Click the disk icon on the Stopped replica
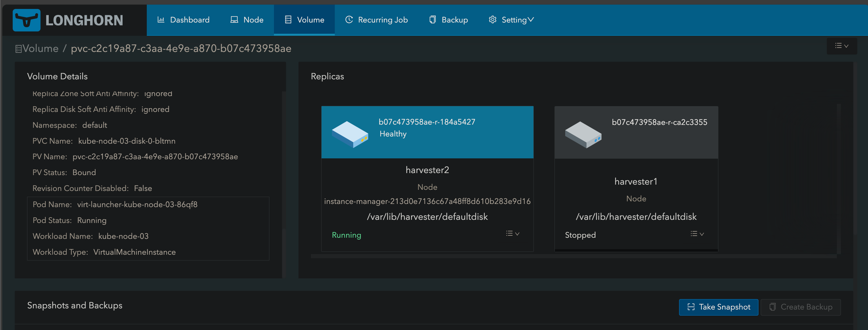This screenshot has height=330, width=868. point(584,134)
